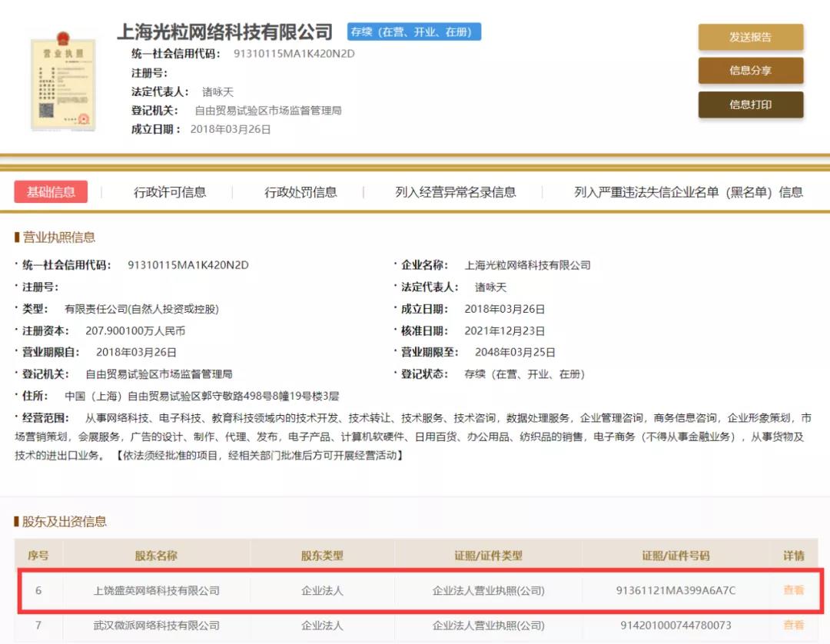
Task: Click 营业期限自 value 2018年03月26日
Action: (136, 353)
